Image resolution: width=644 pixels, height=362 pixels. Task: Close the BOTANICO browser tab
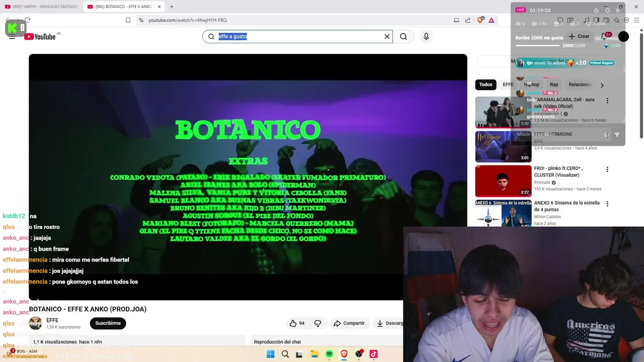pyautogui.click(x=159, y=7)
